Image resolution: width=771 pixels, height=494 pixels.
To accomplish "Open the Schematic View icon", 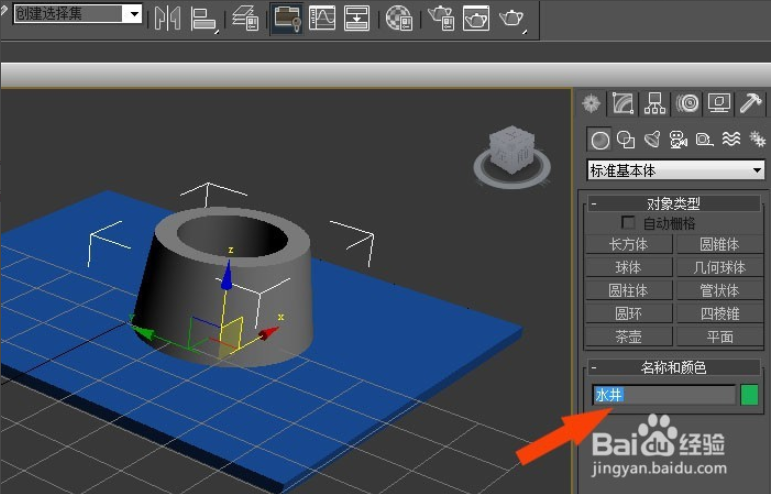I will tap(356, 18).
